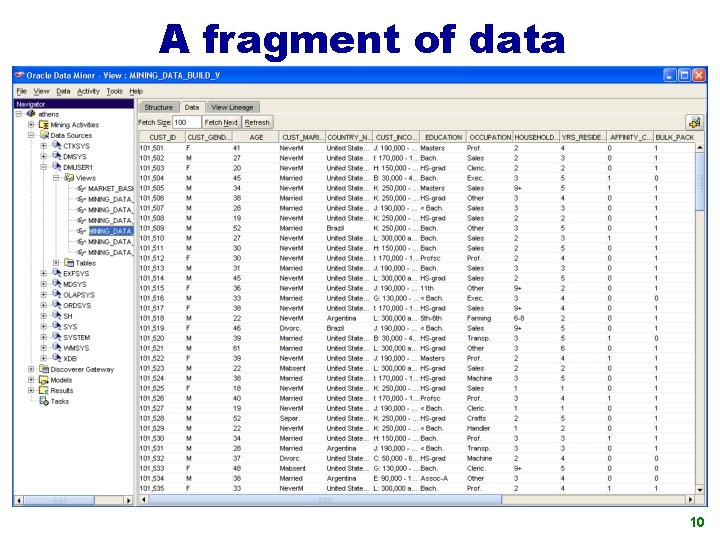The image size is (720, 540).
Task: Click the CTXSYS schema icon
Action: pos(56,146)
